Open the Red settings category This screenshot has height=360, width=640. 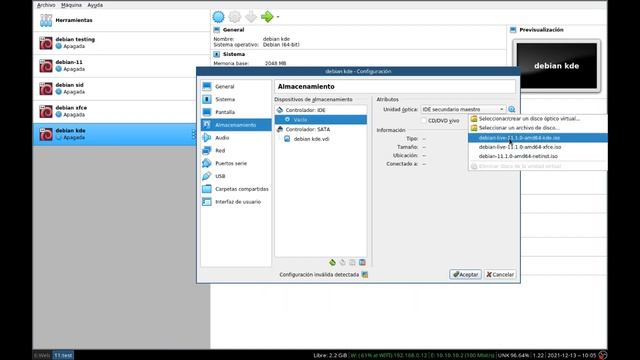tap(236, 151)
